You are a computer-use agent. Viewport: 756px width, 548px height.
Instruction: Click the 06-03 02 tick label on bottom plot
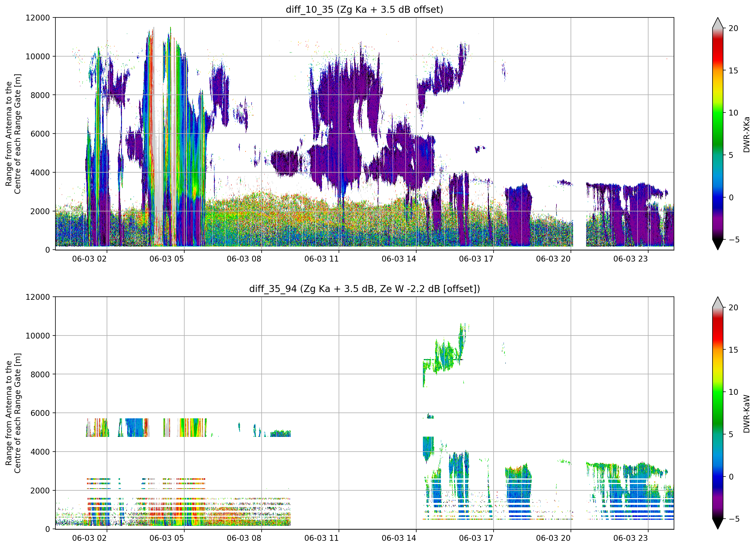89,538
